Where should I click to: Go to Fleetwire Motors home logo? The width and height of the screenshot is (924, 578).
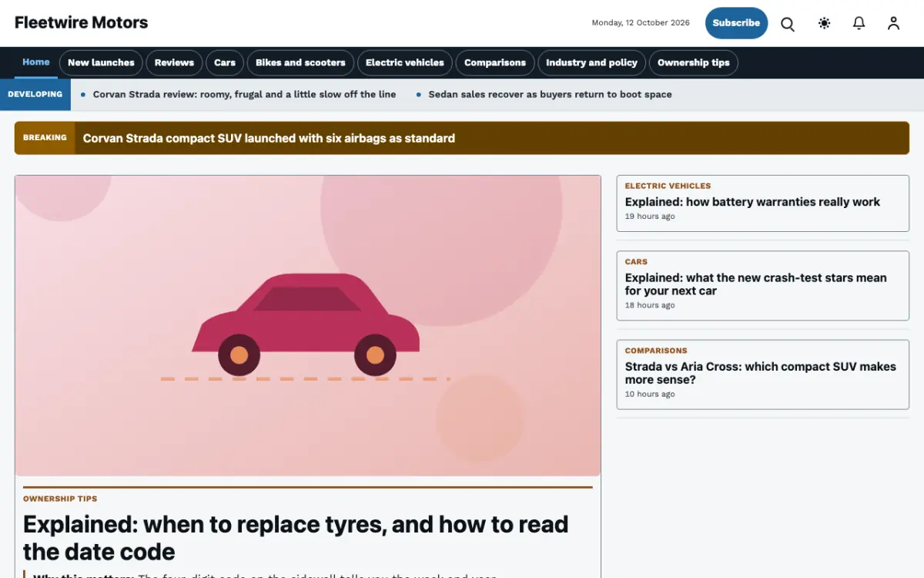tap(82, 22)
